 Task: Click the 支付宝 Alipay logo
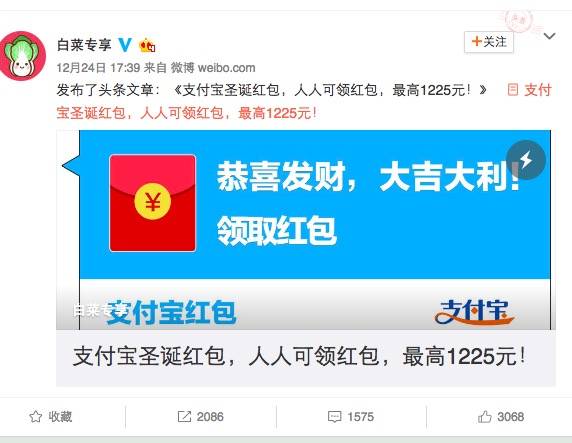tap(474, 312)
